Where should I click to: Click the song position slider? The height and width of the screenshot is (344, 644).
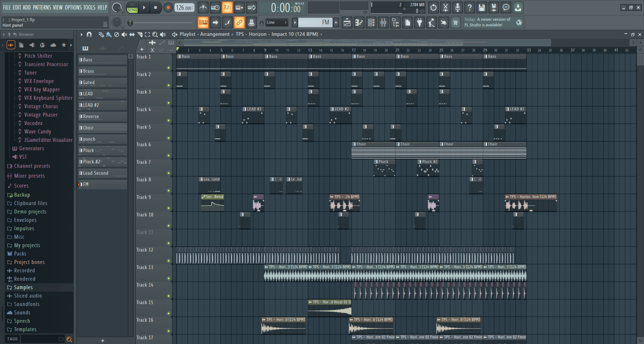[162, 23]
